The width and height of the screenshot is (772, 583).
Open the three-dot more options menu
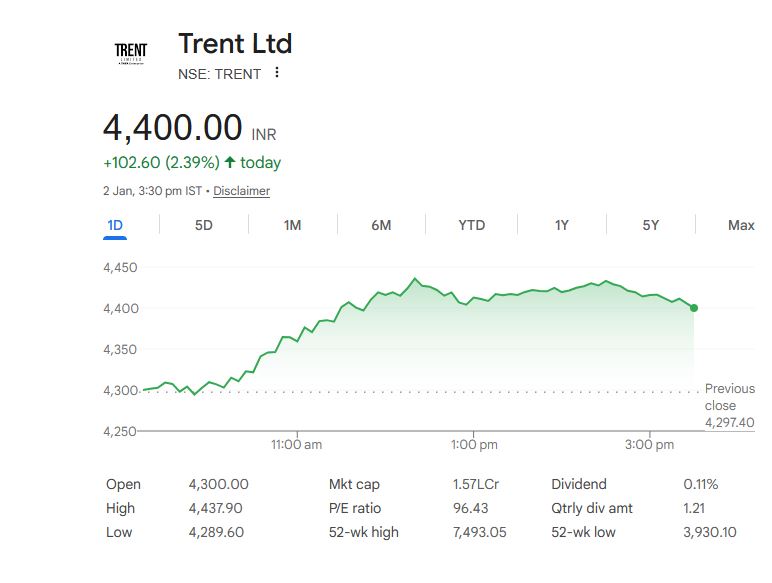click(x=277, y=73)
